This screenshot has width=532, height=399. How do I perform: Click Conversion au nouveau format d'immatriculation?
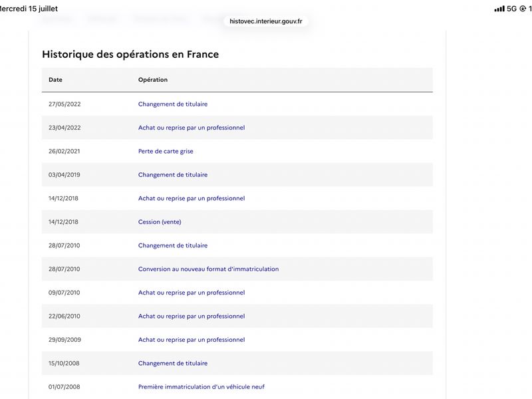click(208, 269)
